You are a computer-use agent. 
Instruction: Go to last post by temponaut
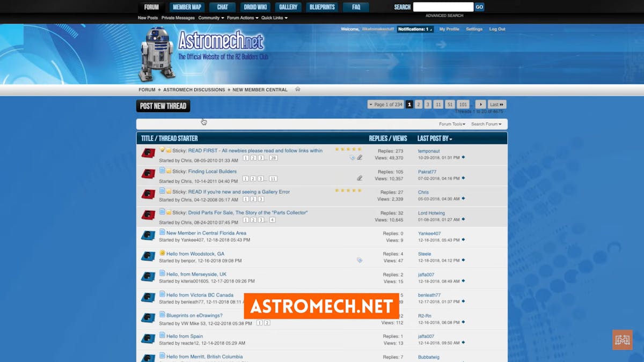coord(463,158)
